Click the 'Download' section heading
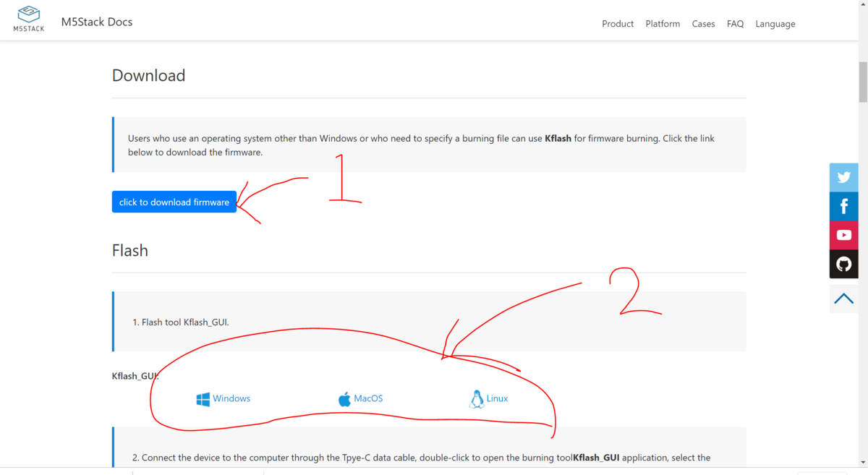The image size is (868, 475). coord(148,75)
